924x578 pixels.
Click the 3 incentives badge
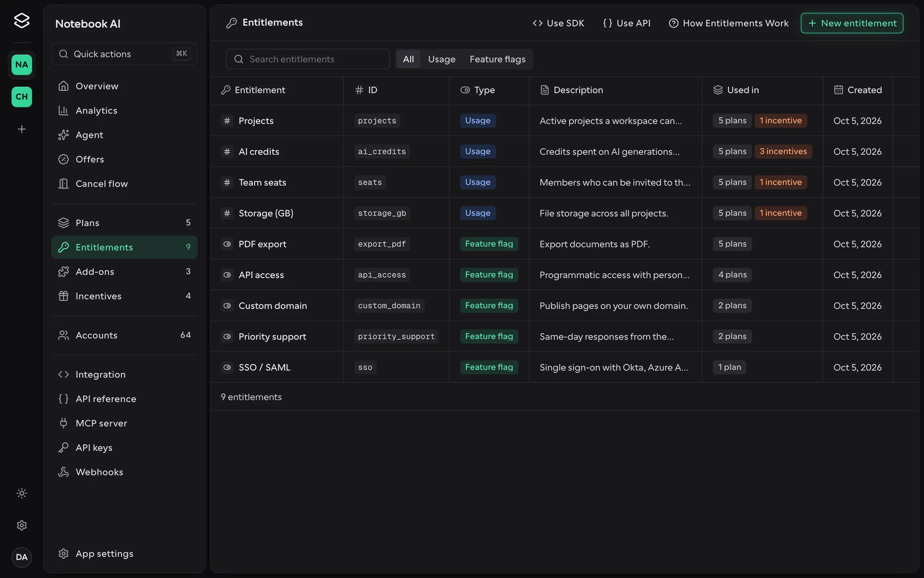click(783, 151)
